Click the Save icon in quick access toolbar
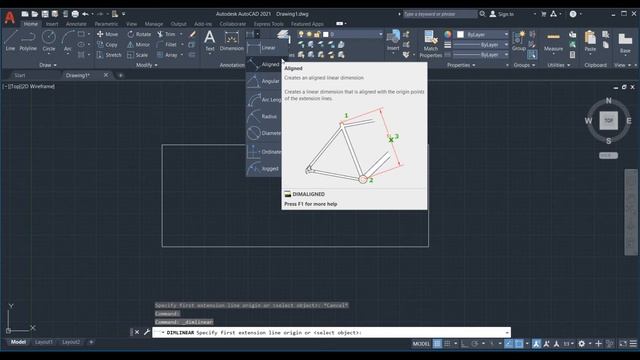 click(x=45, y=14)
